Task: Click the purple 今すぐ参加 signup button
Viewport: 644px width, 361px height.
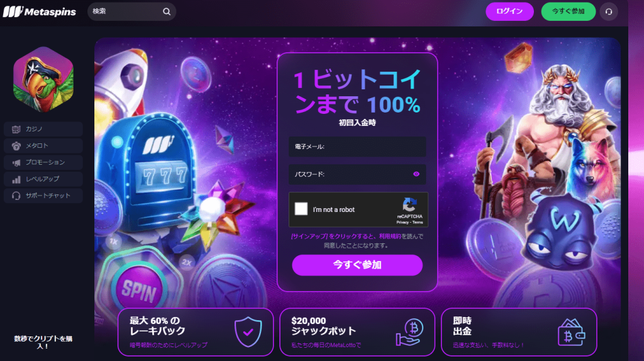Action: click(357, 265)
